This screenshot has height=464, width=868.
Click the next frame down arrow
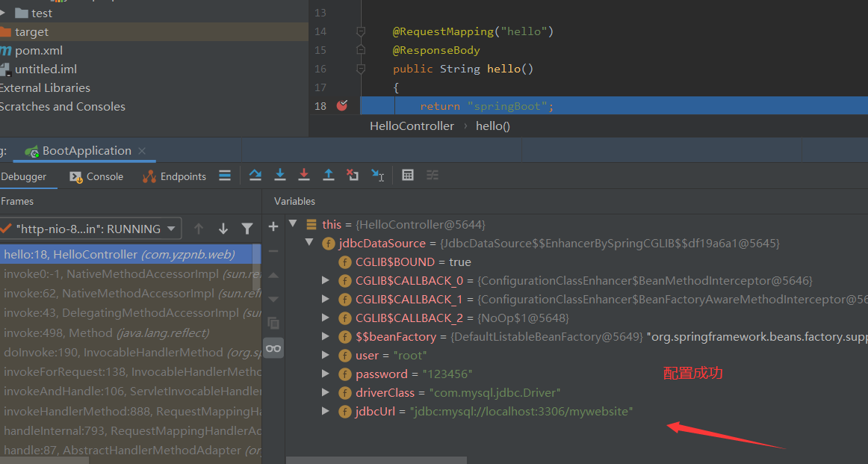point(223,229)
